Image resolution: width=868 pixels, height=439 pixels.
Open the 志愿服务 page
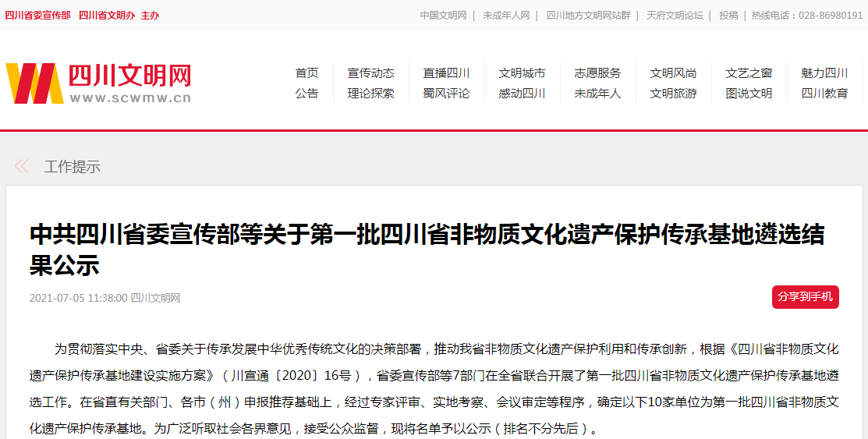point(597,73)
